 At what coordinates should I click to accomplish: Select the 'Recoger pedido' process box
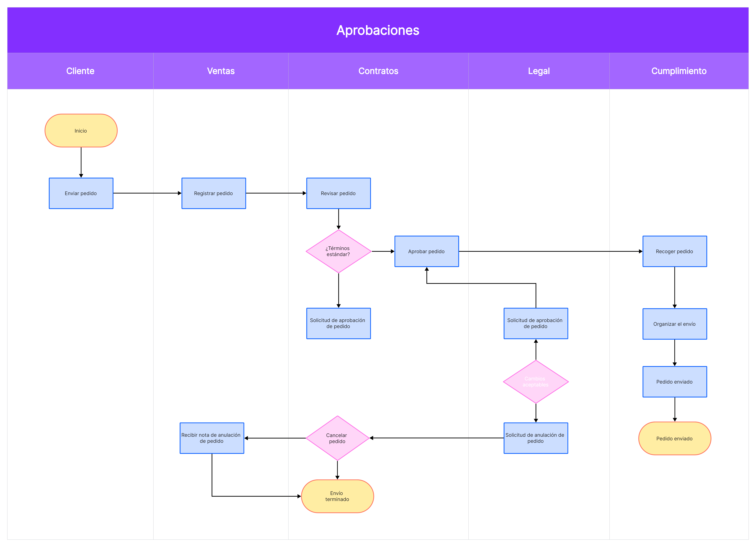click(675, 251)
